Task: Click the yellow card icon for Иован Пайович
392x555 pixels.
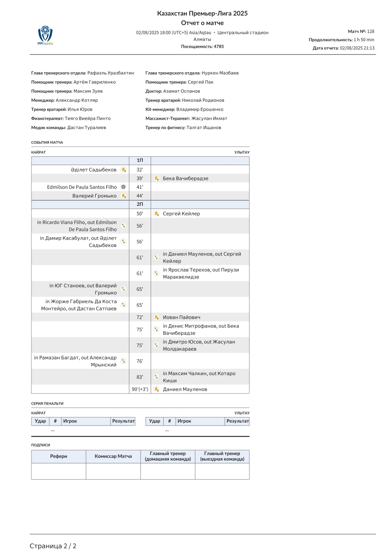Action: tap(157, 317)
